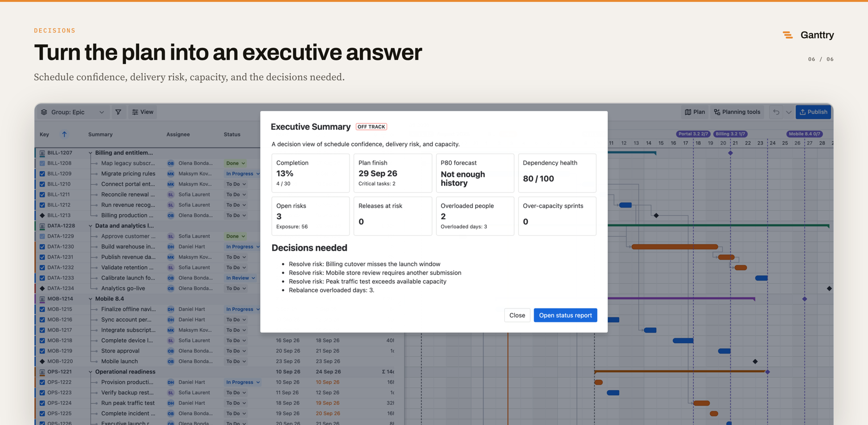Screen dimensions: 868x425
Task: Click the Dependency health card
Action: pyautogui.click(x=557, y=173)
